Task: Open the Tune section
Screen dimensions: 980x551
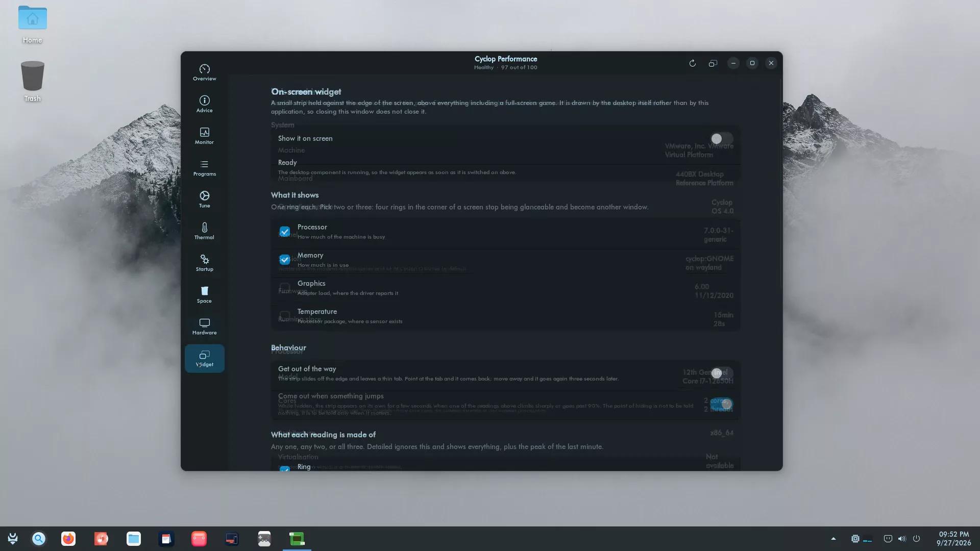Action: (204, 199)
